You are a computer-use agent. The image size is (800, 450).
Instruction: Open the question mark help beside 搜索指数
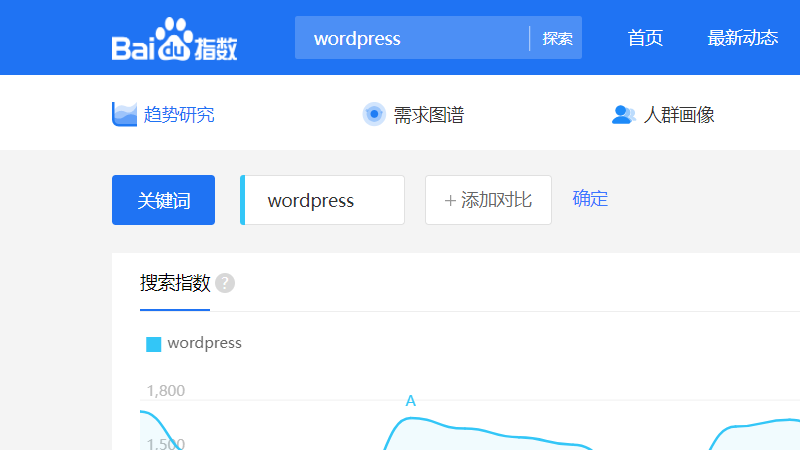pyautogui.click(x=225, y=283)
